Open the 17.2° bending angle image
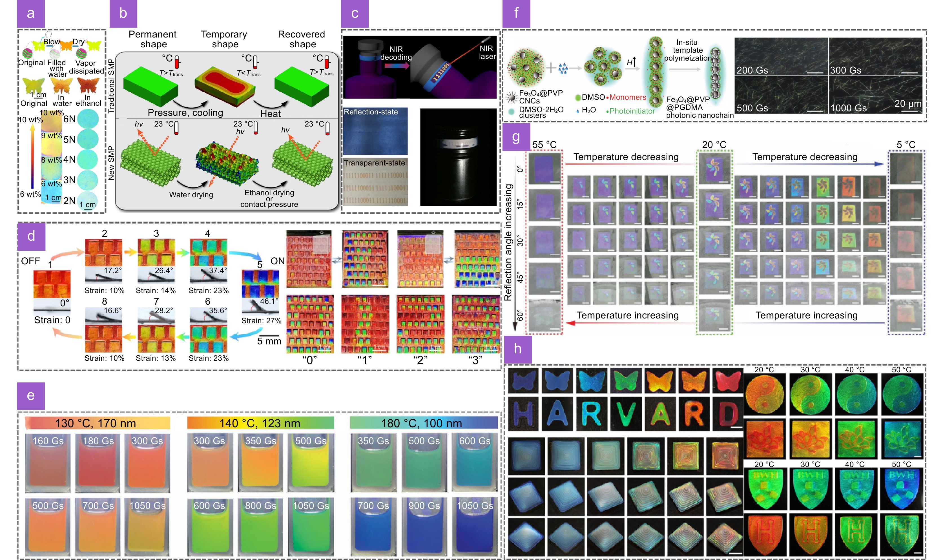 [103, 275]
